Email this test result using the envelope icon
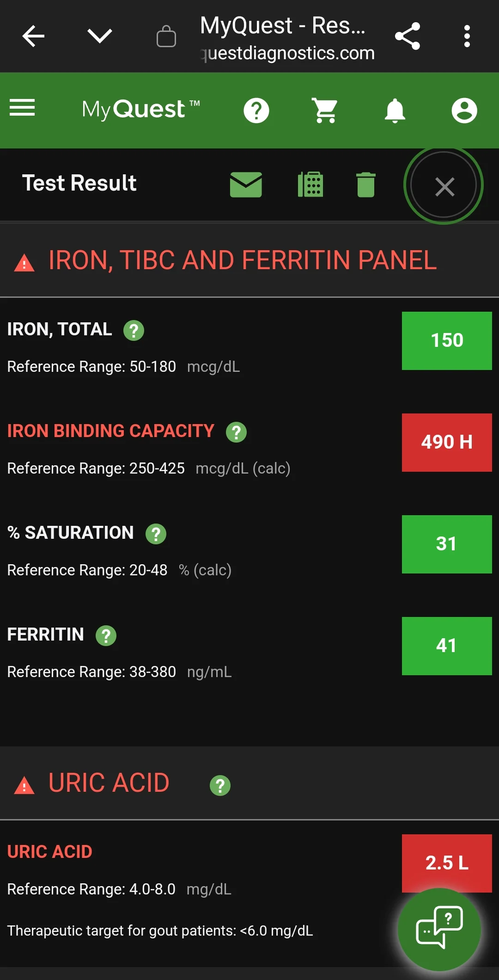This screenshot has height=980, width=499. point(246,184)
